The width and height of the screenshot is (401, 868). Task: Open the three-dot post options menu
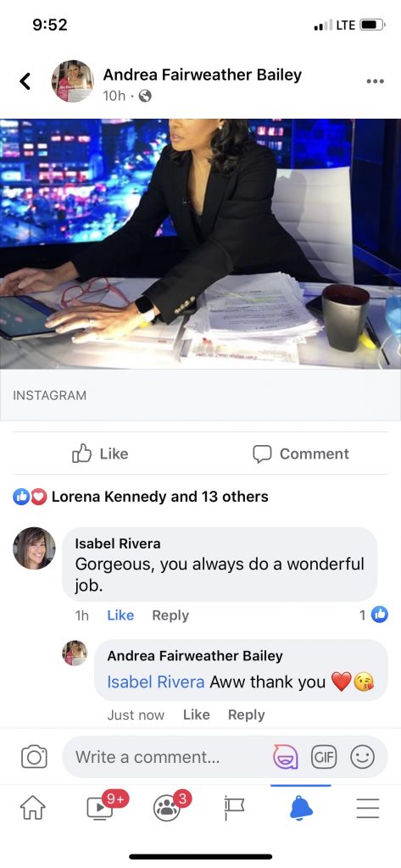tap(375, 81)
